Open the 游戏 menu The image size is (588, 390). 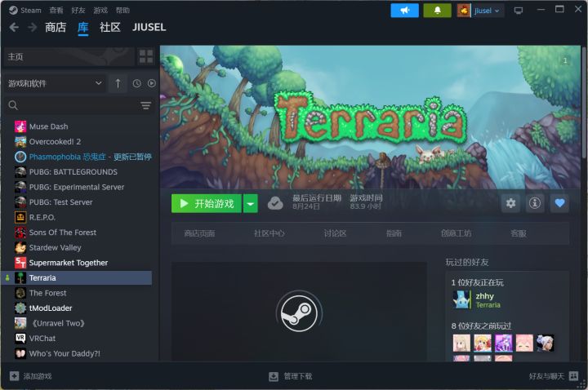pyautogui.click(x=100, y=10)
